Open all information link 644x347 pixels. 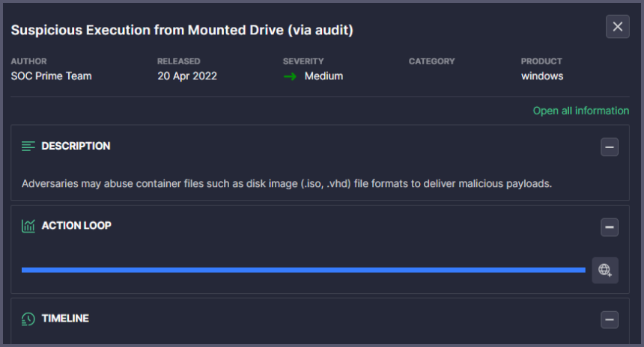580,111
